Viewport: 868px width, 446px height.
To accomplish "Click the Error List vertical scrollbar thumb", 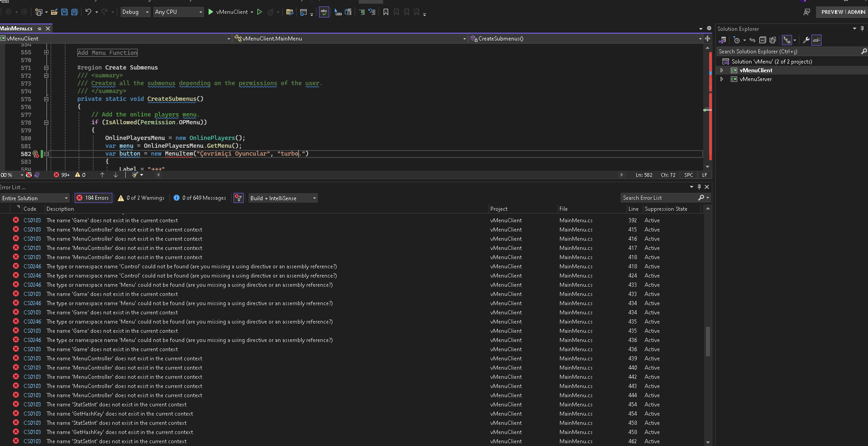I will click(x=708, y=341).
